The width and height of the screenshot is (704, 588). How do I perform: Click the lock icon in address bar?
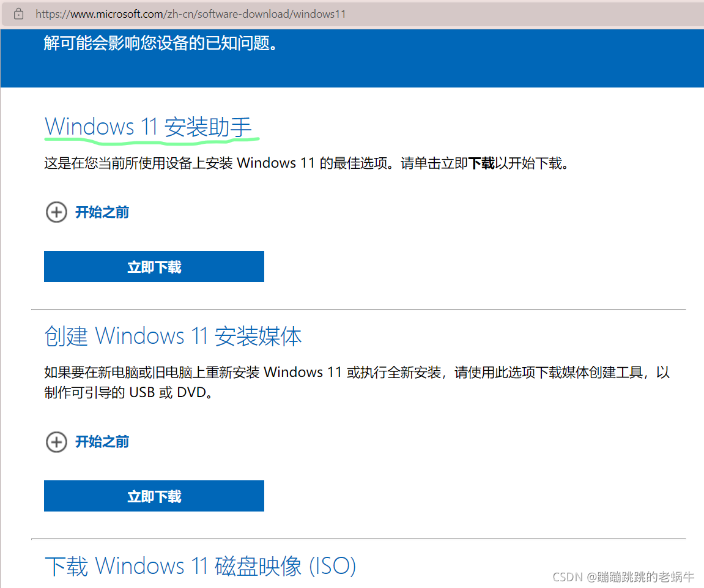click(x=18, y=14)
